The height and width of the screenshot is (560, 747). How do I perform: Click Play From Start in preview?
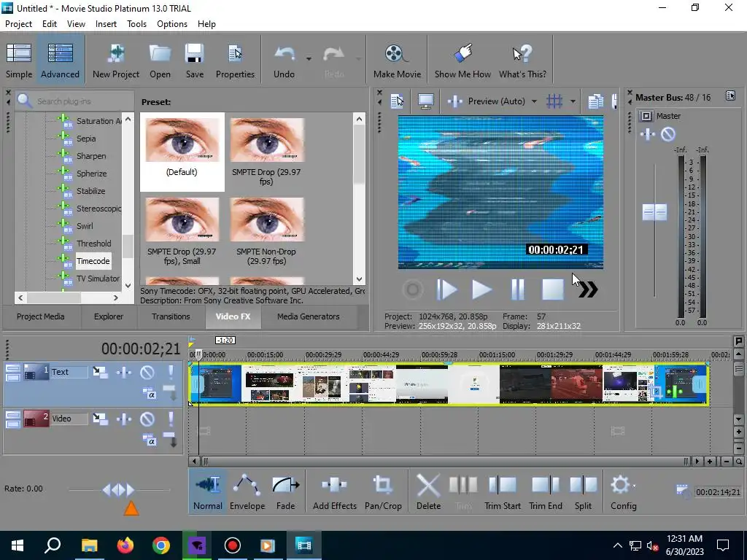pos(447,289)
